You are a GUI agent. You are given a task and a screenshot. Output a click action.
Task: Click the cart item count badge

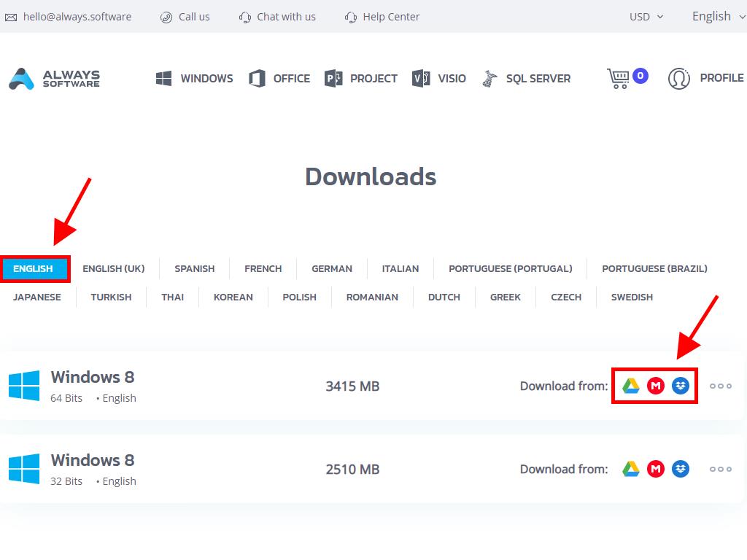point(640,76)
